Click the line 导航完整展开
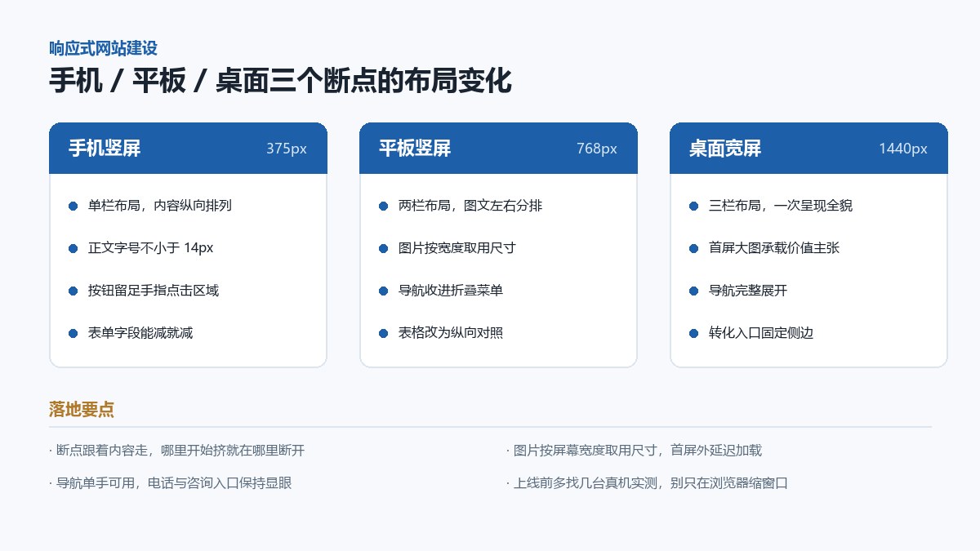Image resolution: width=980 pixels, height=551 pixels. point(748,291)
